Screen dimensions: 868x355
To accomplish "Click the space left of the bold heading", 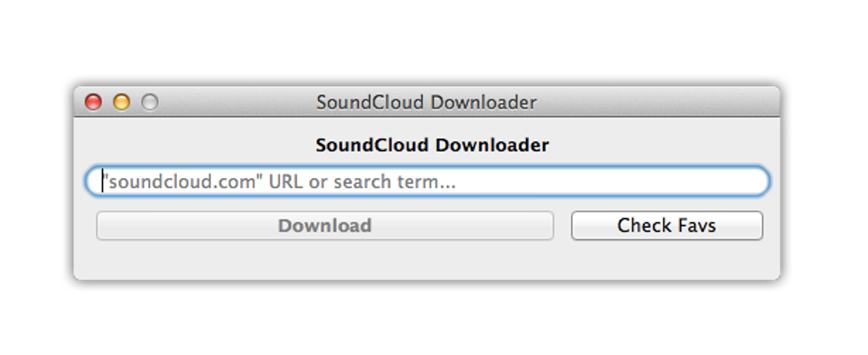I will click(196, 145).
